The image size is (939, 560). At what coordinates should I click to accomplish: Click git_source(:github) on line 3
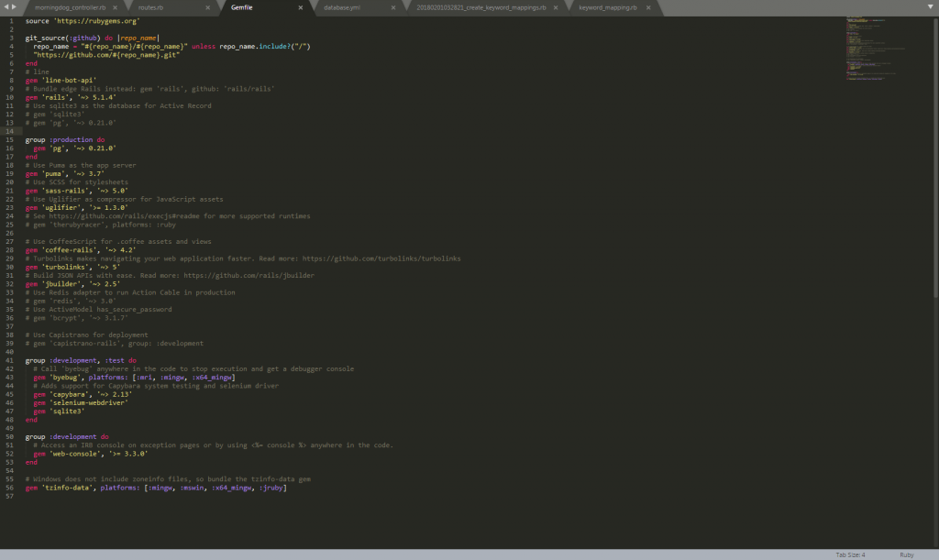coord(63,38)
